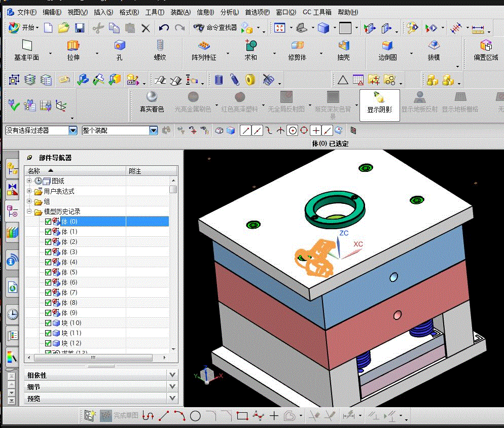This screenshot has width=504, height=428.
Task: Select the 拔模 draft tool
Action: click(x=434, y=51)
